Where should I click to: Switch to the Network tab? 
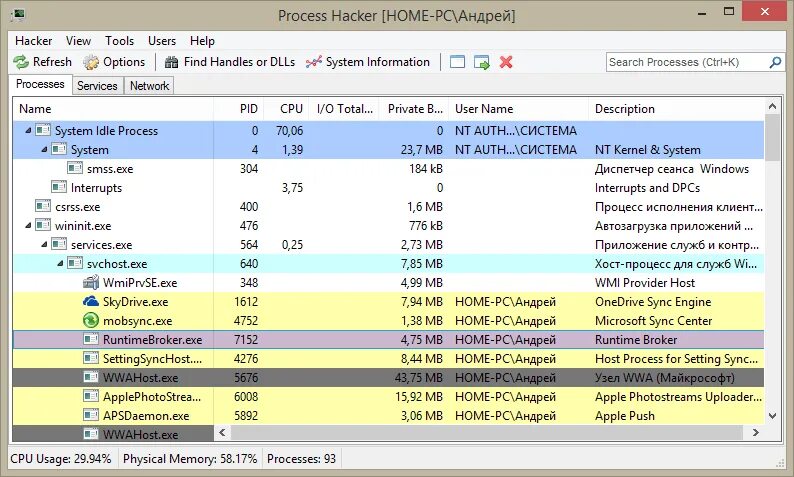point(149,86)
